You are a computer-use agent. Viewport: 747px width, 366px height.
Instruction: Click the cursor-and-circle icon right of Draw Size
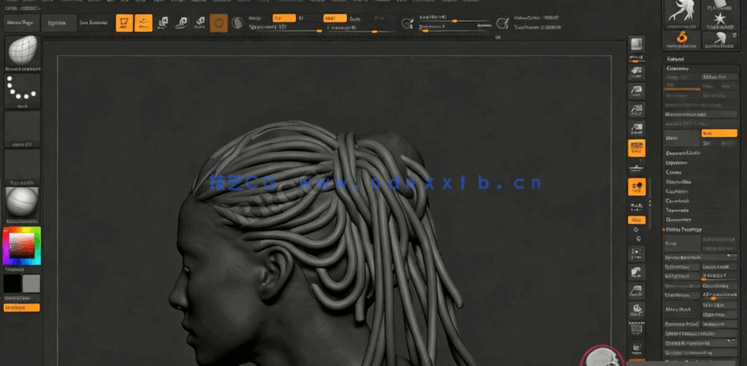pyautogui.click(x=502, y=23)
